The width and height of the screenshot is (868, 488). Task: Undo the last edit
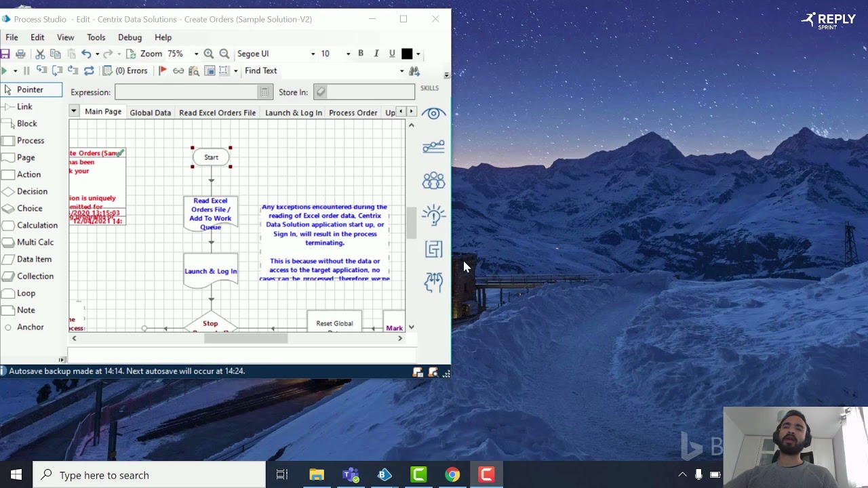click(x=86, y=54)
